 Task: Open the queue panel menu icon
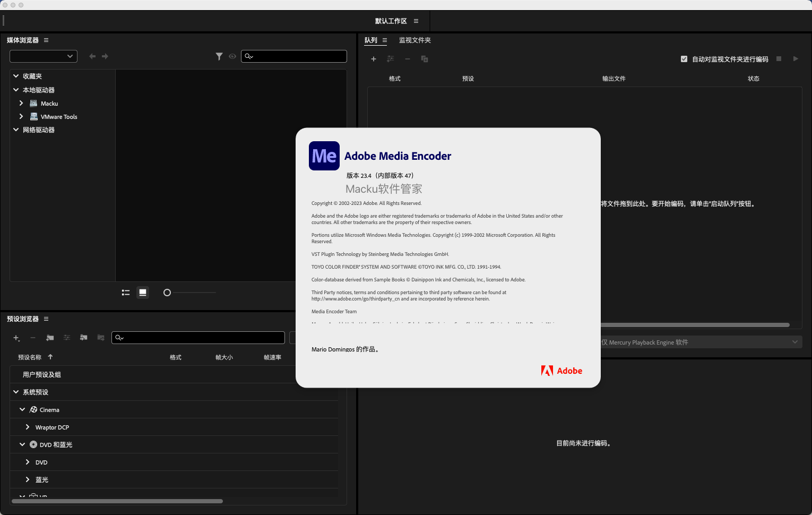[x=385, y=40]
